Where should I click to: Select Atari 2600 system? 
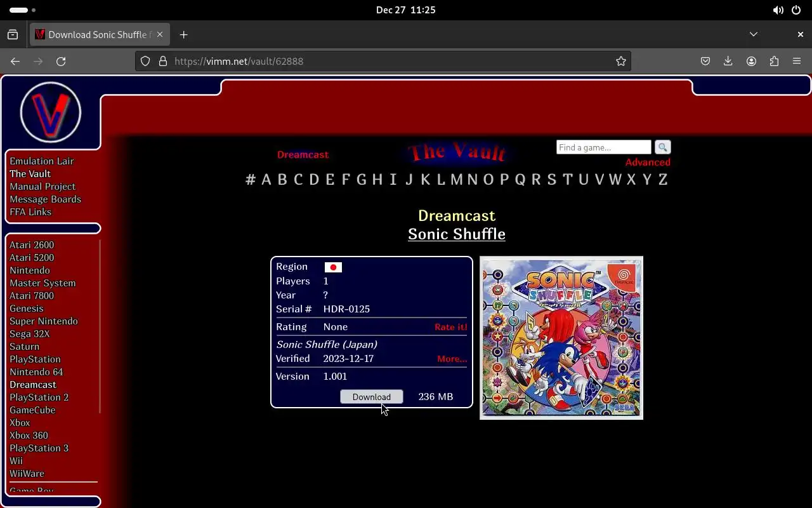tap(32, 245)
